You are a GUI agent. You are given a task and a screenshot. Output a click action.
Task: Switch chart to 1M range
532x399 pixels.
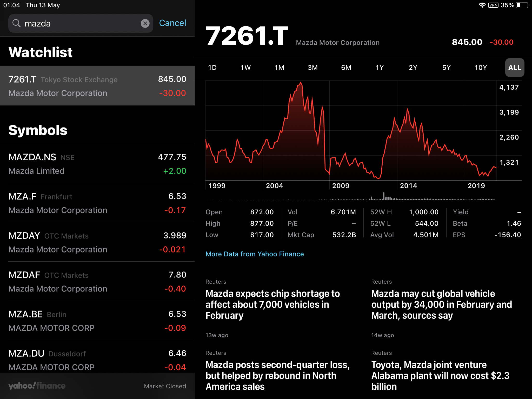tap(279, 68)
